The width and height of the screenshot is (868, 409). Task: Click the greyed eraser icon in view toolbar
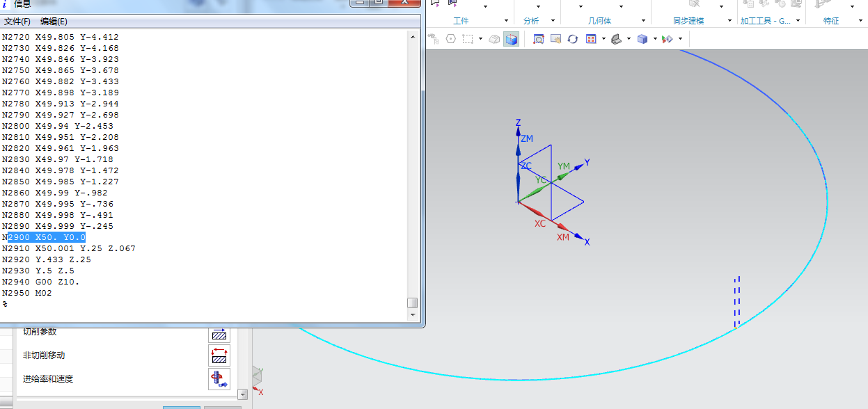(494, 39)
